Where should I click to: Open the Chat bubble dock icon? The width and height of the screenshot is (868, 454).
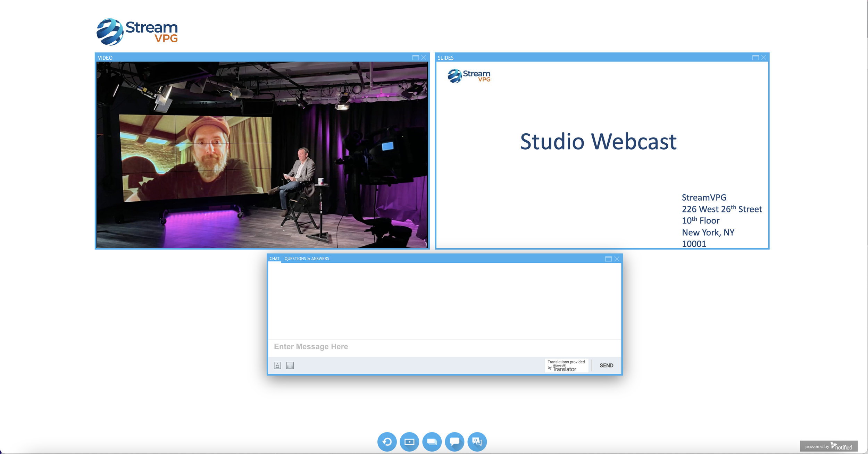(x=454, y=442)
